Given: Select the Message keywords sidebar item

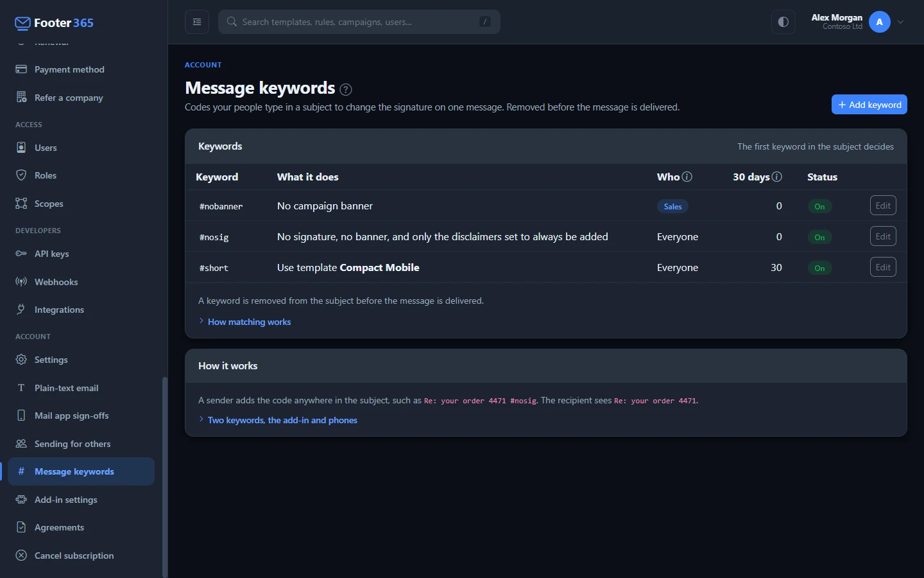Looking at the screenshot, I should (81, 471).
